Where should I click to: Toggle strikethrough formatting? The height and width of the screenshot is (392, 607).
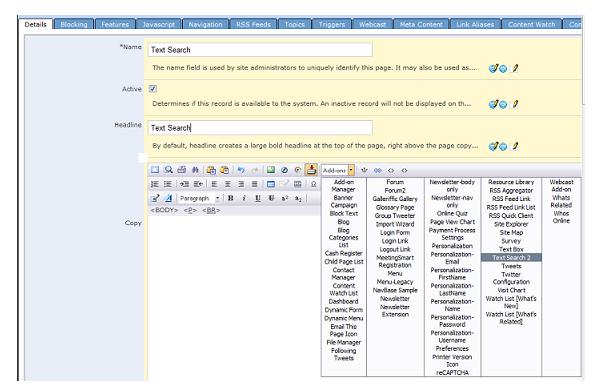pos(271,198)
